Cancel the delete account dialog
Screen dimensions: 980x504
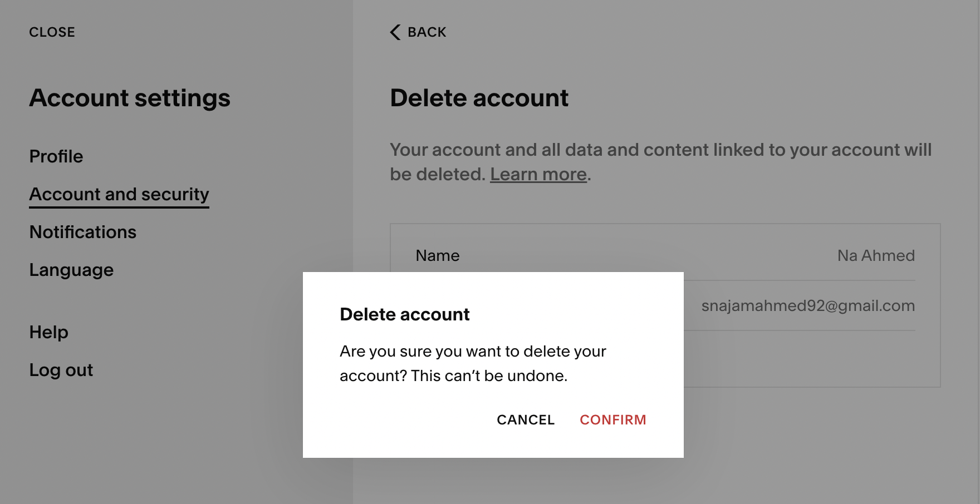(526, 419)
